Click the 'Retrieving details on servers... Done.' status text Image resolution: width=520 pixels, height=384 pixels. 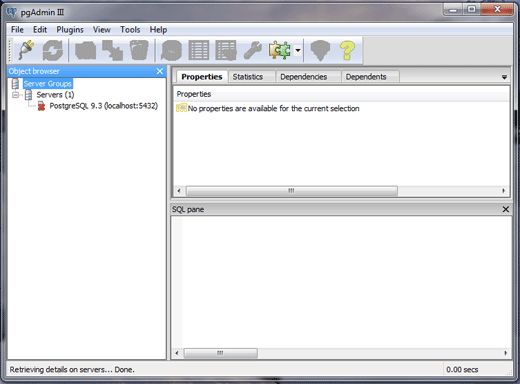[x=72, y=370]
